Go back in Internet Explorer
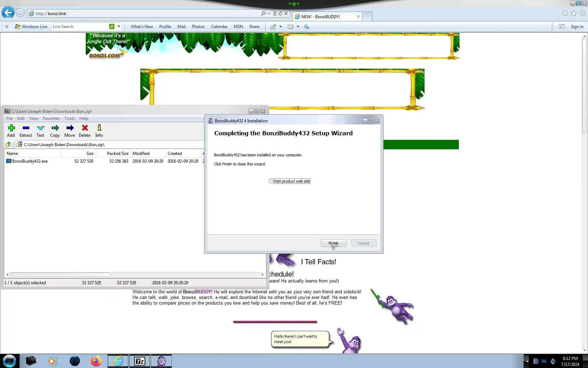 pyautogui.click(x=8, y=13)
